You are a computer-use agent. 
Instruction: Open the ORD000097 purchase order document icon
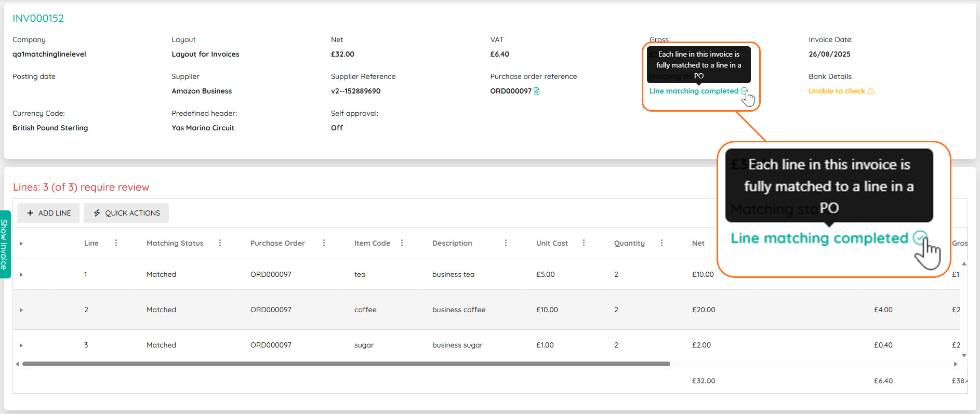537,91
